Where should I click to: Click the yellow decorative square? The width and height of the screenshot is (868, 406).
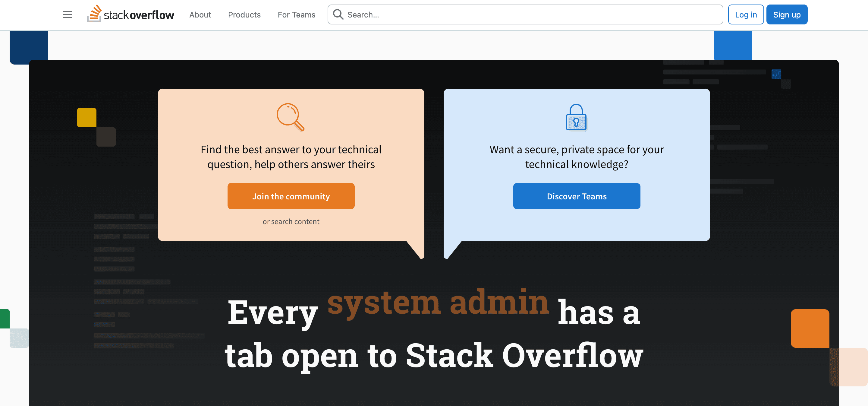[x=86, y=117]
